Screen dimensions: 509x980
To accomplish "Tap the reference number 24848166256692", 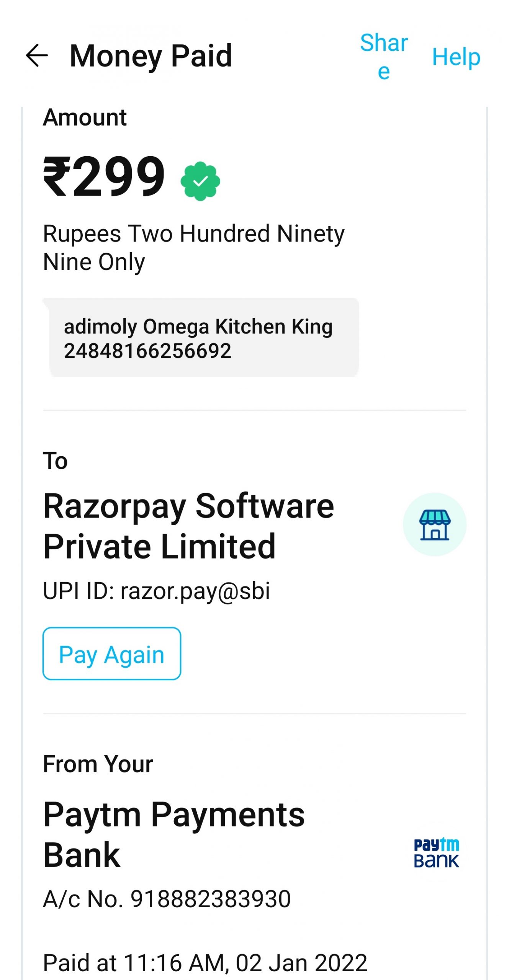I will tap(147, 351).
